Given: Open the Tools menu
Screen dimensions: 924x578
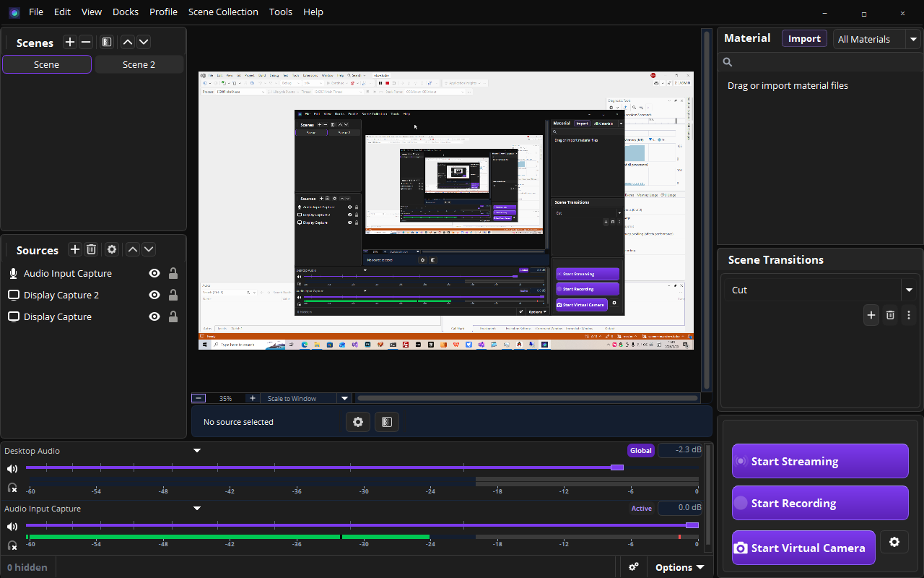Looking at the screenshot, I should pos(281,12).
